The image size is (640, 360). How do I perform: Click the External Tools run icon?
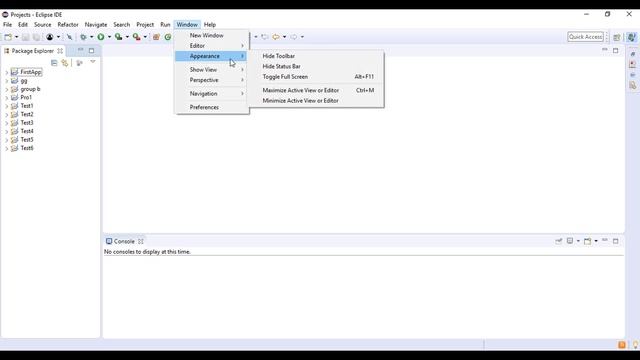click(136, 37)
